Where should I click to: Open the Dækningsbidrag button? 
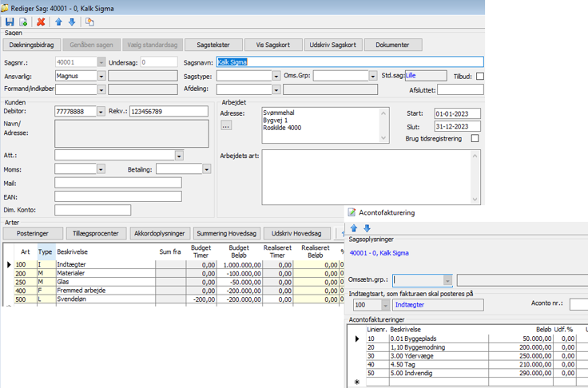34,46
